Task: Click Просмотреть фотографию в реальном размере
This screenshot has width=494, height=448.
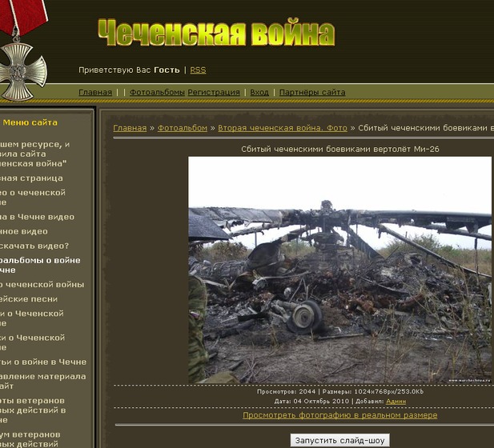Action: click(340, 415)
